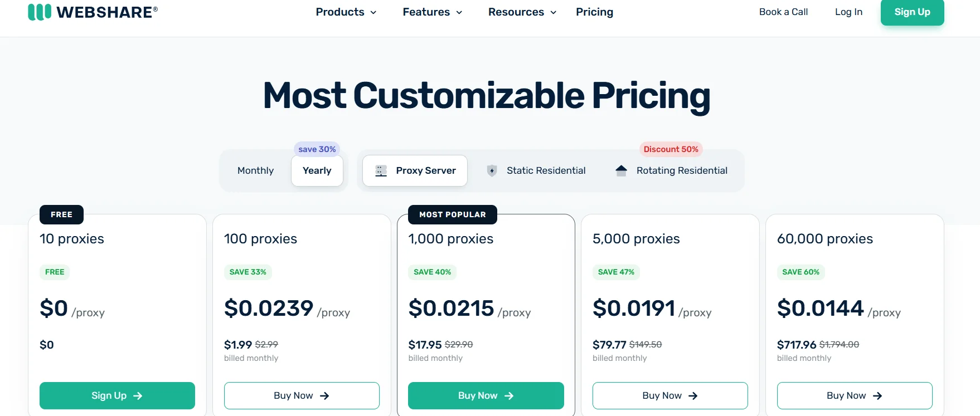This screenshot has height=416, width=980.
Task: Click the Webshare logo icon
Action: [x=40, y=12]
